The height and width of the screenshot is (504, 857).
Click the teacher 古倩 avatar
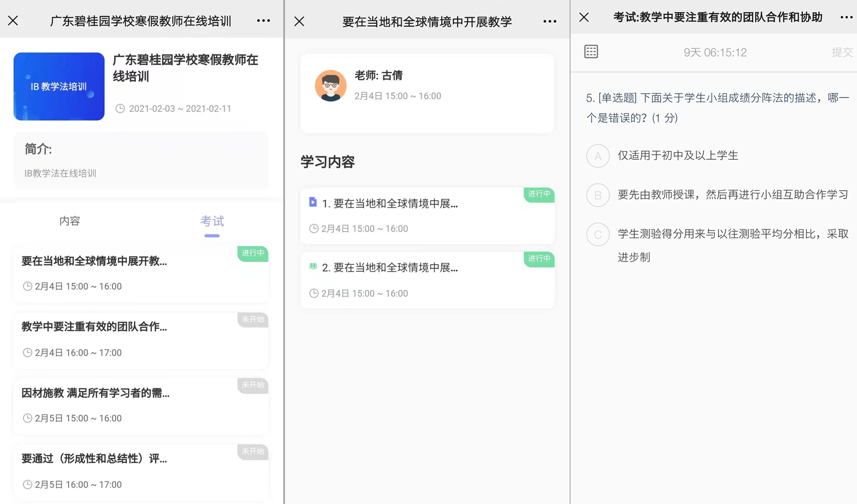[x=330, y=86]
